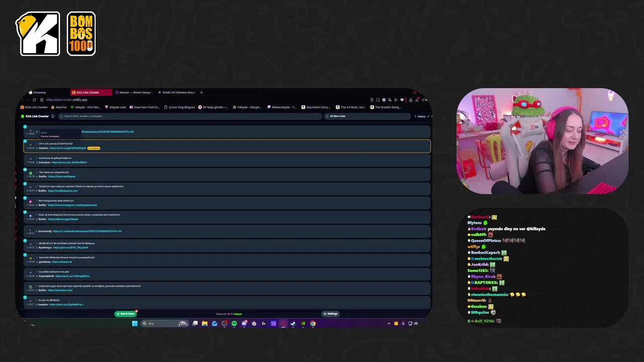Select the Kick Link Crawler browser tab
644x362 pixels.
[x=91, y=93]
